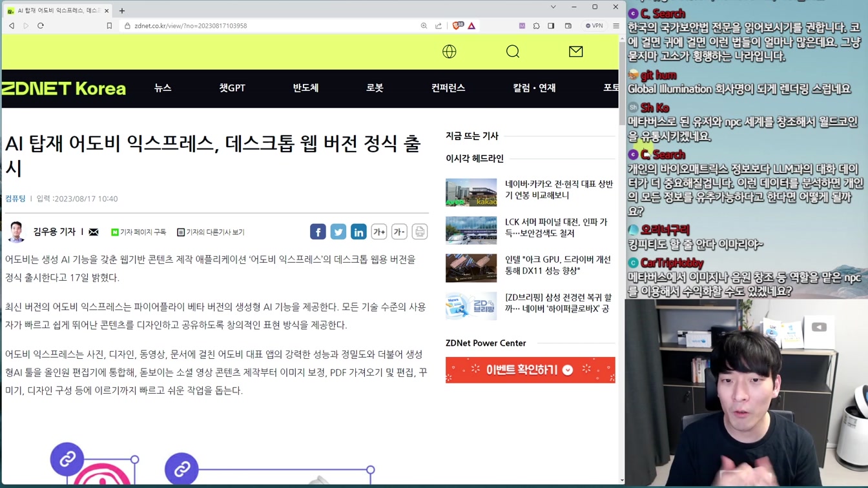This screenshot has width=868, height=488.
Task: Open the extensions puzzle icon
Action: pyautogui.click(x=536, y=26)
